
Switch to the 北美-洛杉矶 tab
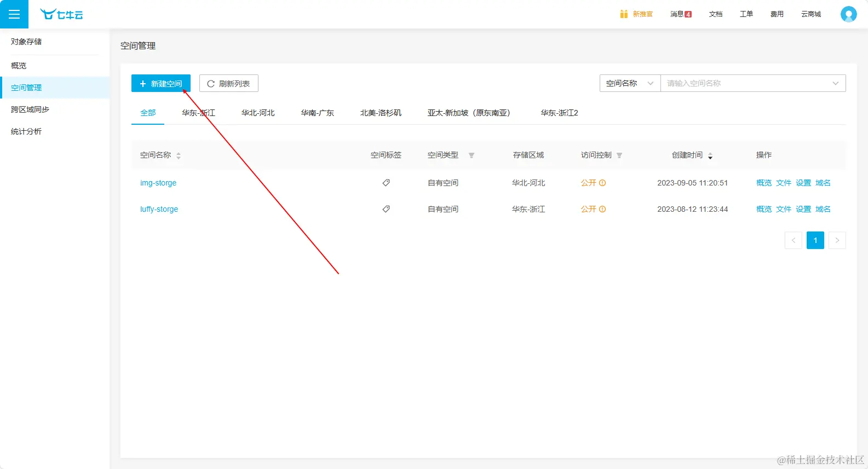(x=381, y=113)
